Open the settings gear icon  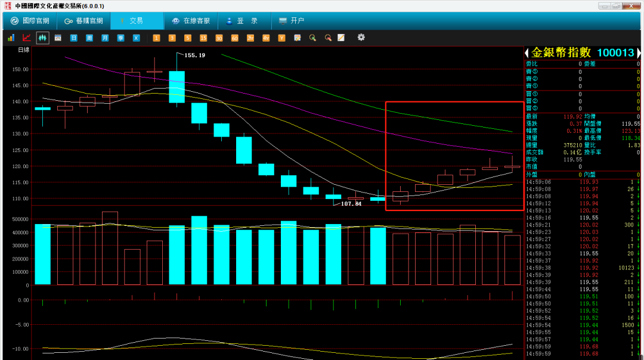[x=361, y=38]
